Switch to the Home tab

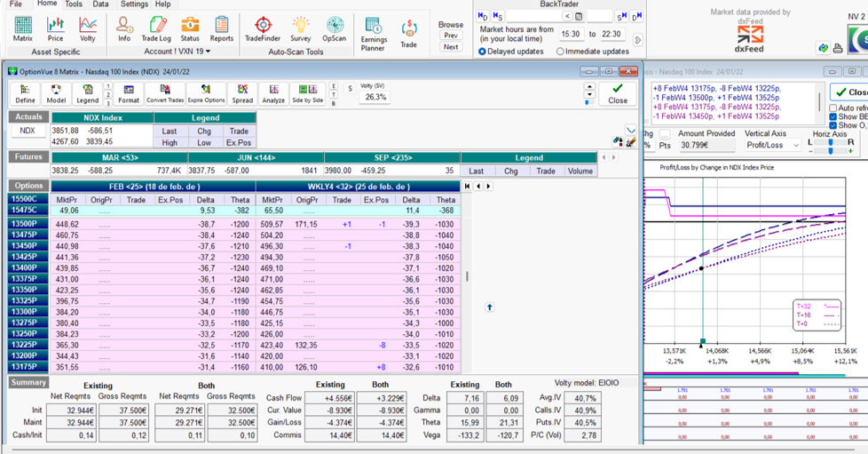[x=47, y=4]
